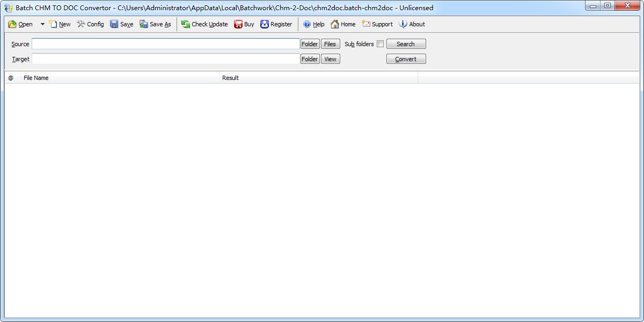The width and height of the screenshot is (644, 322).
Task: Go to the Home page
Action: (343, 24)
